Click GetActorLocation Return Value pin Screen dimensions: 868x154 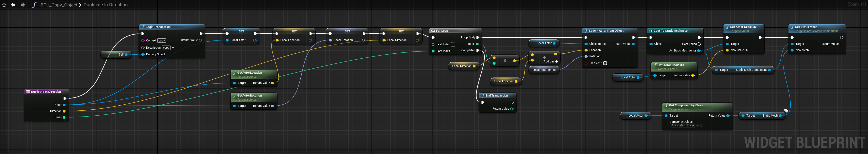click(273, 83)
